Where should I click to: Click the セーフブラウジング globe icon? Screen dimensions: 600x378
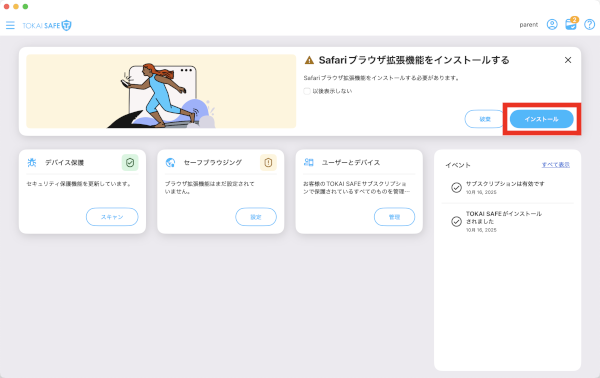click(x=170, y=163)
